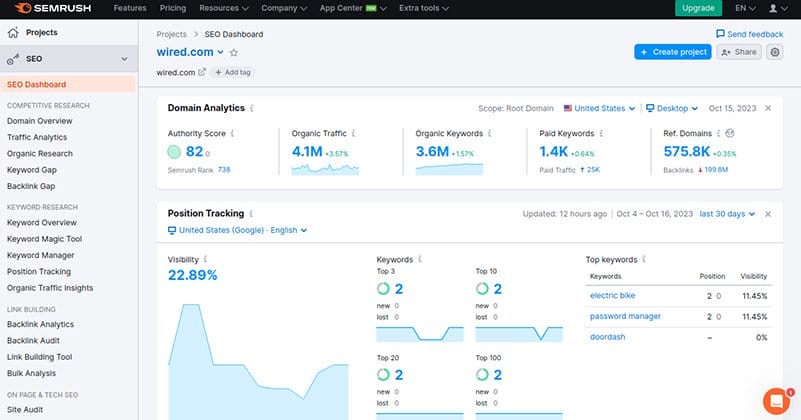This screenshot has width=801, height=420.
Task: Change United States country dropdown
Action: (x=599, y=108)
